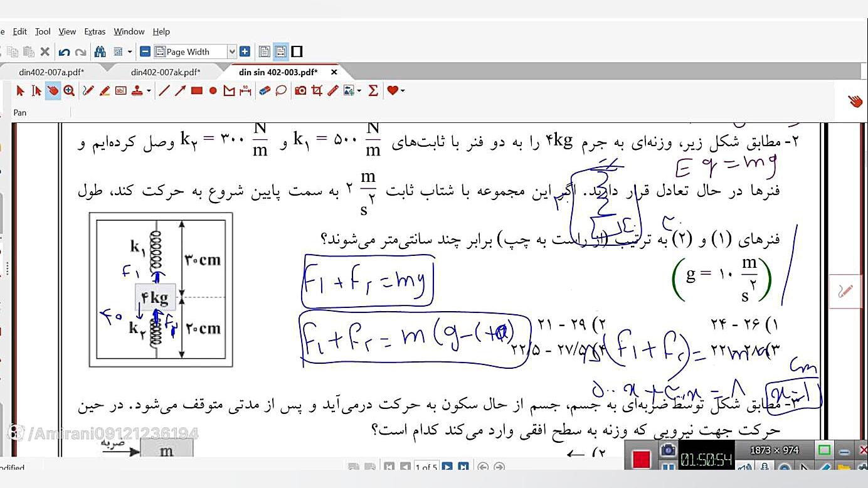Select the Zoom magnifier tool
This screenshot has height=488, width=868.
click(x=69, y=91)
